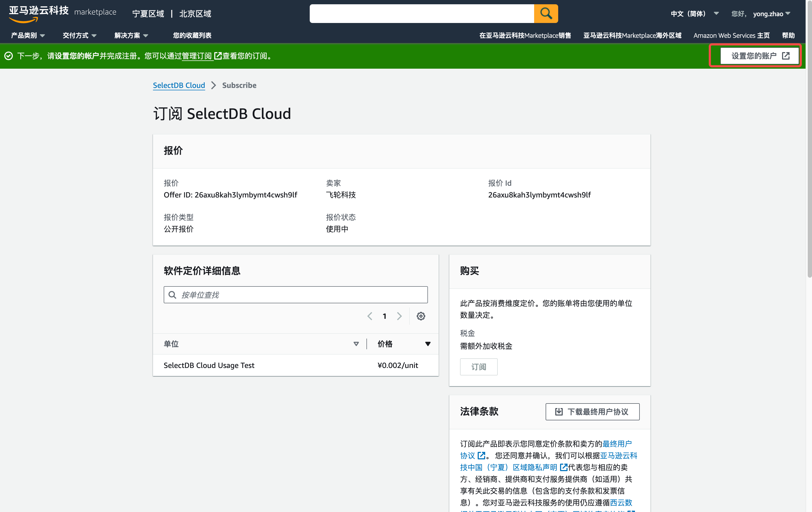The width and height of the screenshot is (812, 512).
Task: Click the 报价 Id value 26axu8kah3lymbymt4cwsh9lf
Action: 539,195
